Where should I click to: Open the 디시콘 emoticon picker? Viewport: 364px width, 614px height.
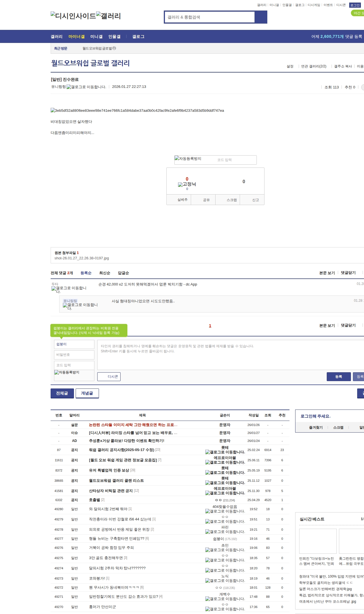[x=109, y=377]
